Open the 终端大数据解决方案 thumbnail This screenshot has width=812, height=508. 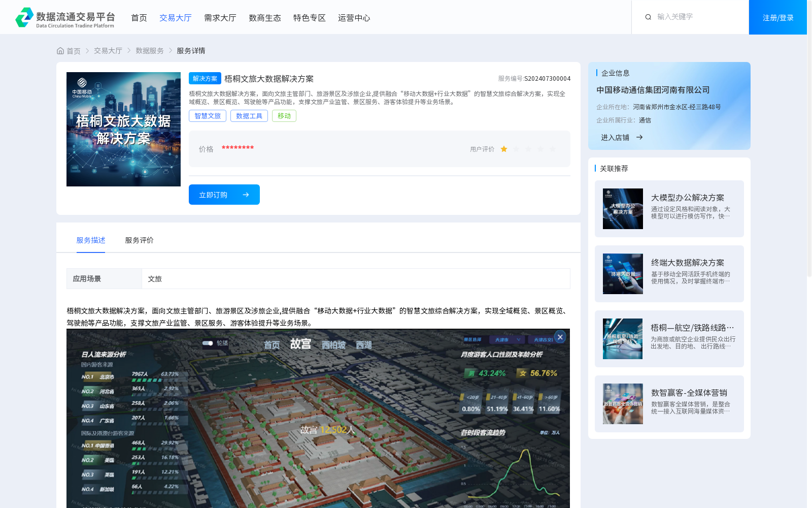click(623, 274)
